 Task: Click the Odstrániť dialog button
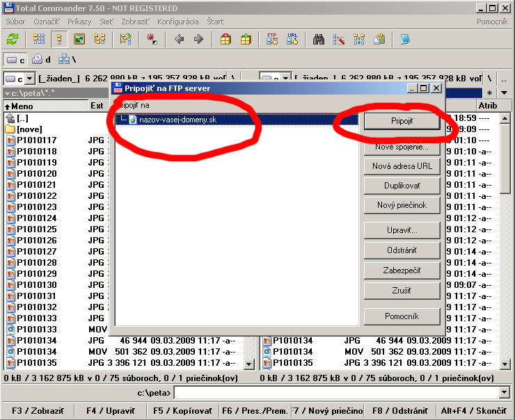(x=402, y=250)
